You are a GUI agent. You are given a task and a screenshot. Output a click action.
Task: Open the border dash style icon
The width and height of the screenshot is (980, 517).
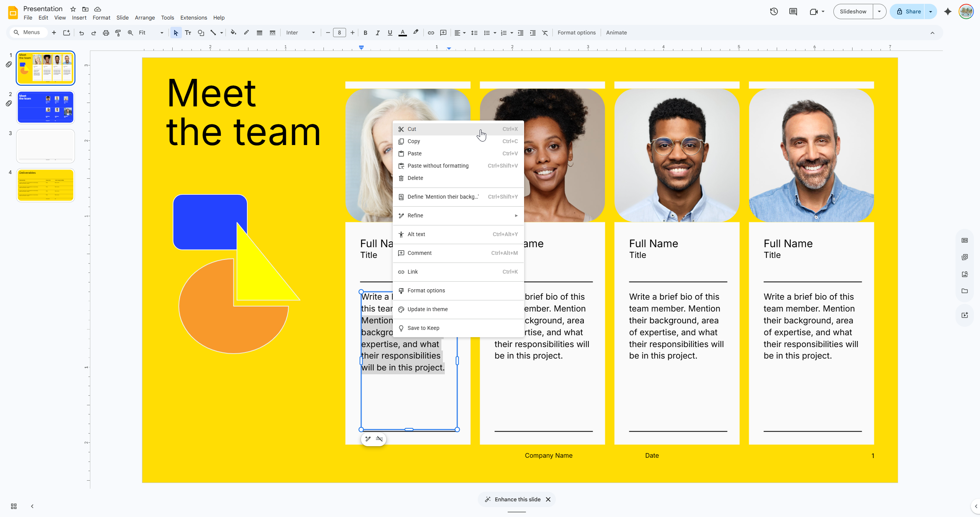pos(273,33)
